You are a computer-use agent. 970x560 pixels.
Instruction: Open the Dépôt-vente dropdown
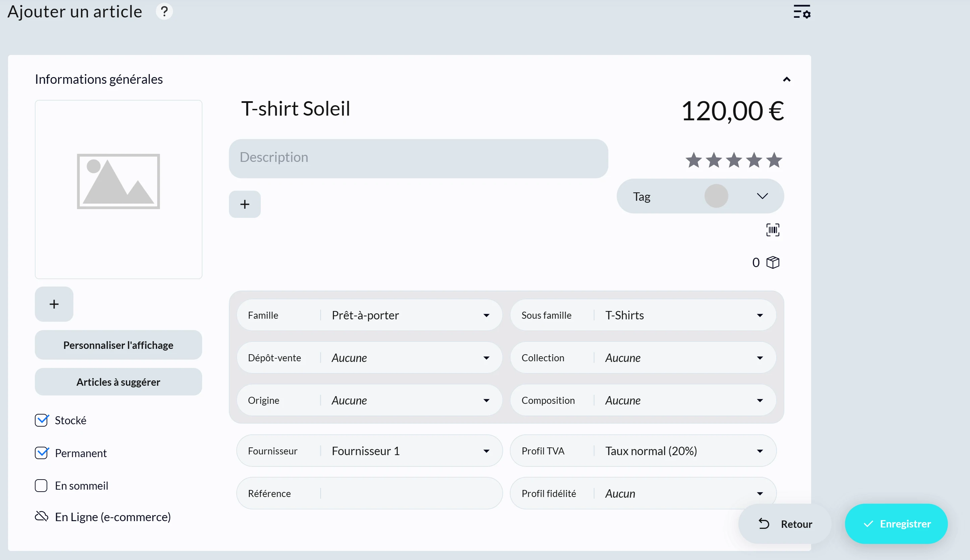369,358
